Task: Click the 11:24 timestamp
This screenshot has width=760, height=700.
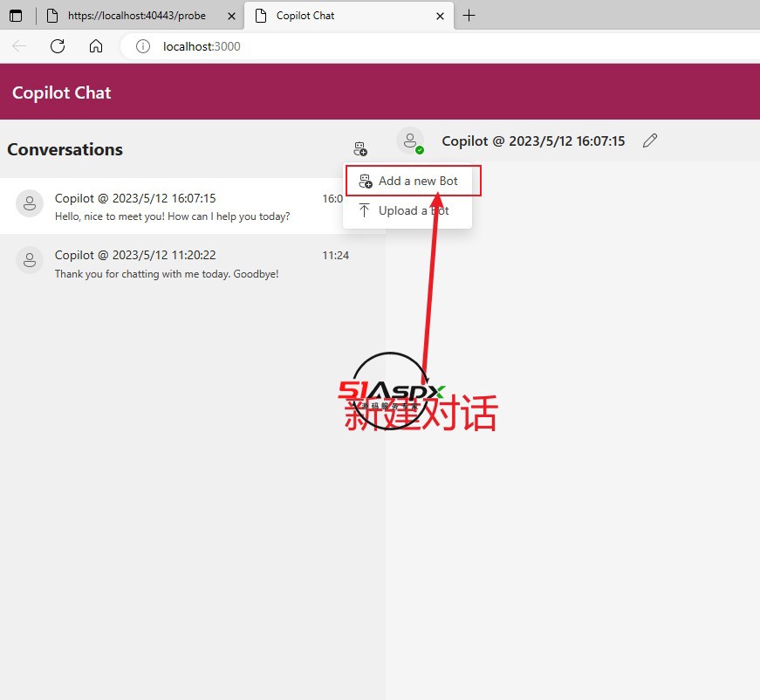Action: pyautogui.click(x=335, y=256)
